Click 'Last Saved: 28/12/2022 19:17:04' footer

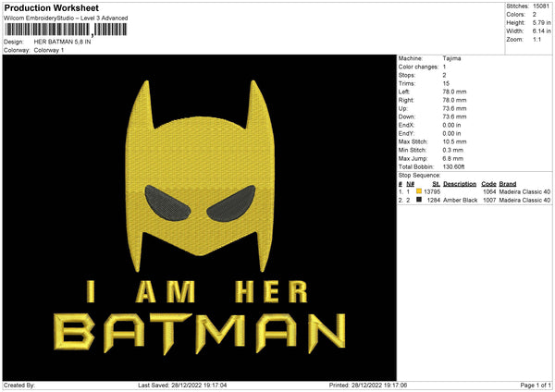coord(182,385)
